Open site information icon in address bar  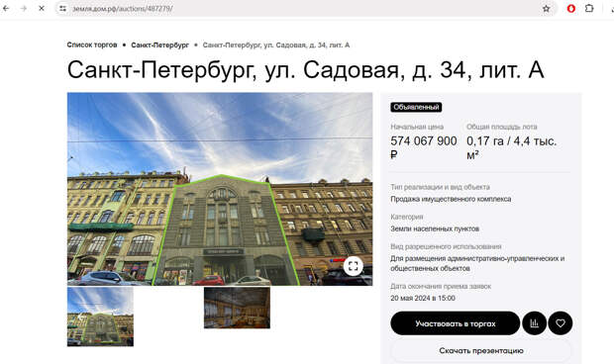click(x=62, y=8)
